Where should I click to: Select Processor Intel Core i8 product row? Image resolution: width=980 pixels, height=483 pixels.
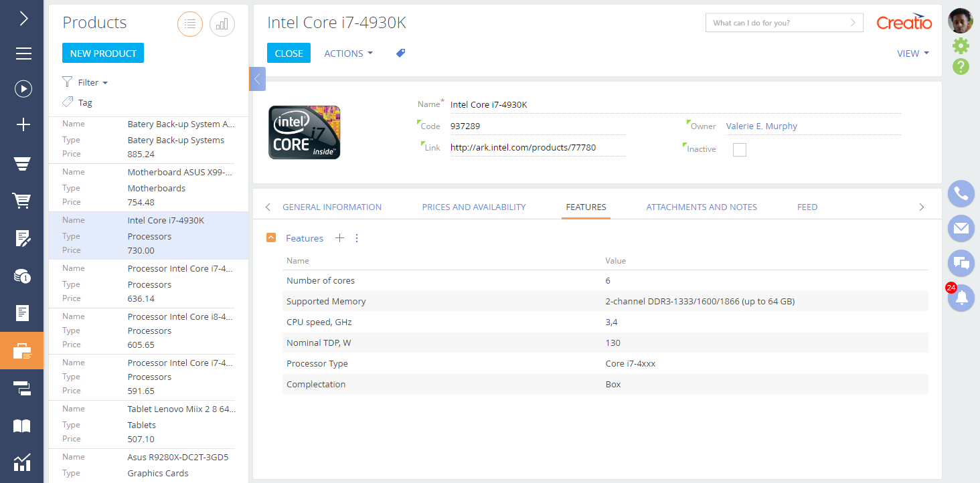coord(148,330)
